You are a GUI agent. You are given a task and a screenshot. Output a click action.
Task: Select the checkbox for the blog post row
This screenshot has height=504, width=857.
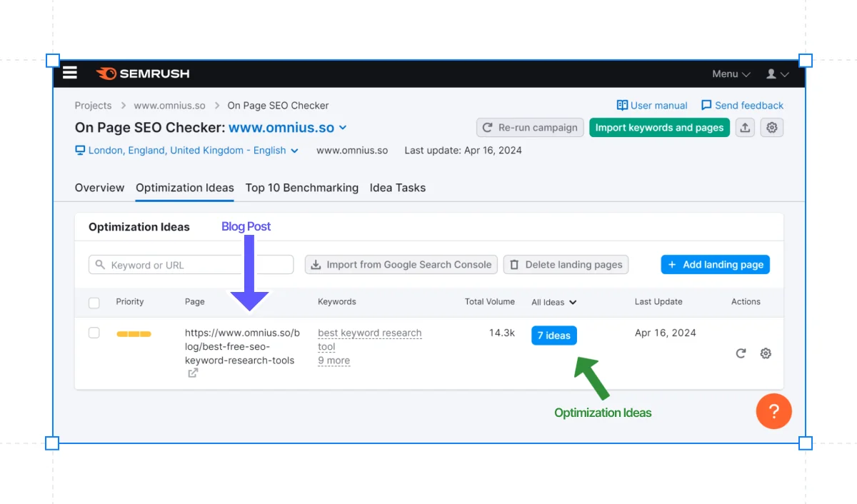(x=94, y=333)
